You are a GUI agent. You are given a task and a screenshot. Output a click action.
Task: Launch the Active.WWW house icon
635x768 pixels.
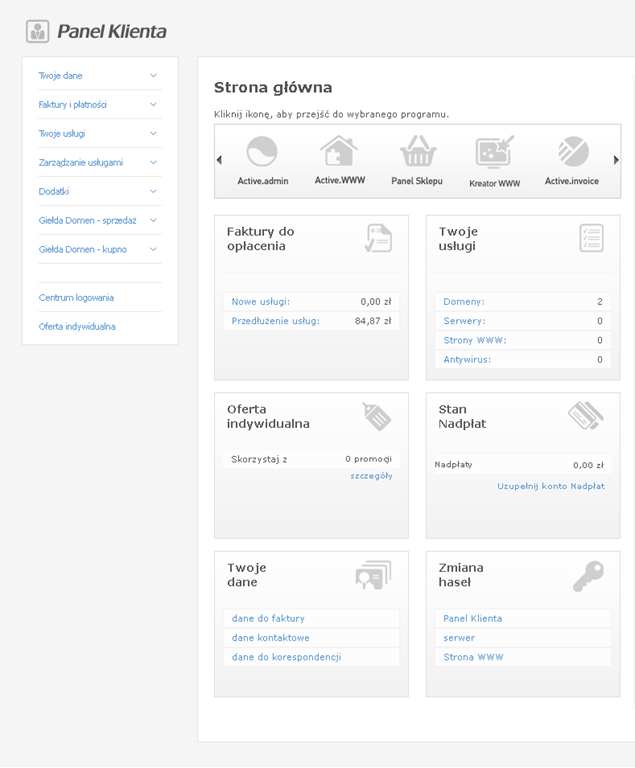coord(339,153)
